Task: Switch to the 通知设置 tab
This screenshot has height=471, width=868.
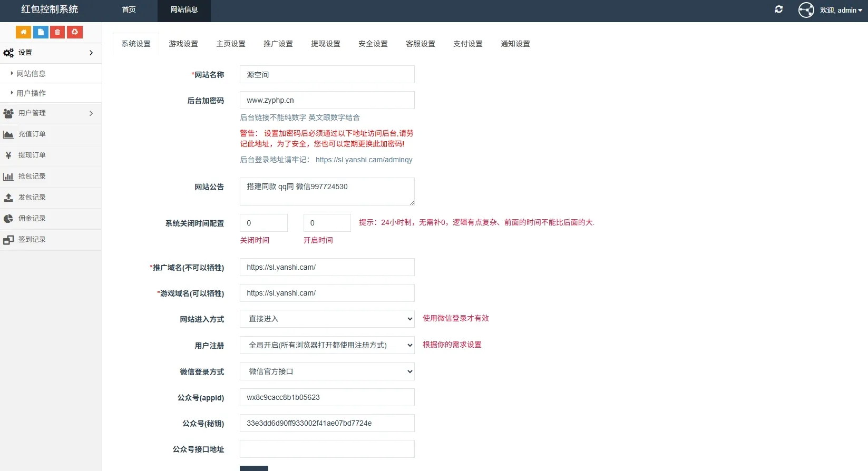Action: pos(515,44)
